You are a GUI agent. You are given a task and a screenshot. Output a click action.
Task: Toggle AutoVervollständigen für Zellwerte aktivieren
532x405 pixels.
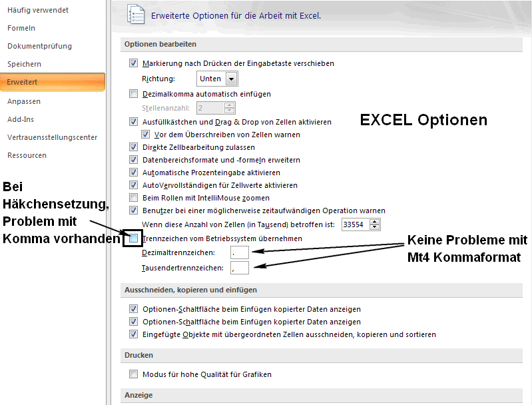(x=133, y=185)
